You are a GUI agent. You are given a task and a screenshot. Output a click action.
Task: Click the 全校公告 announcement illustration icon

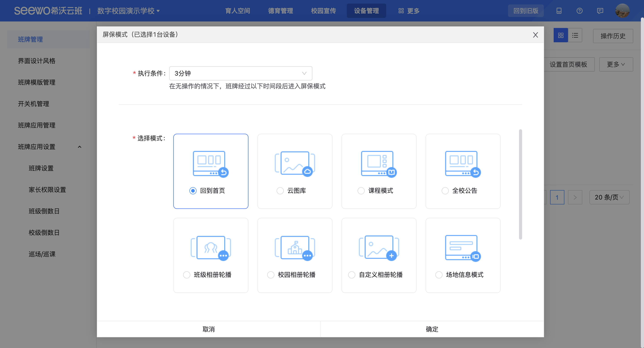point(463,164)
